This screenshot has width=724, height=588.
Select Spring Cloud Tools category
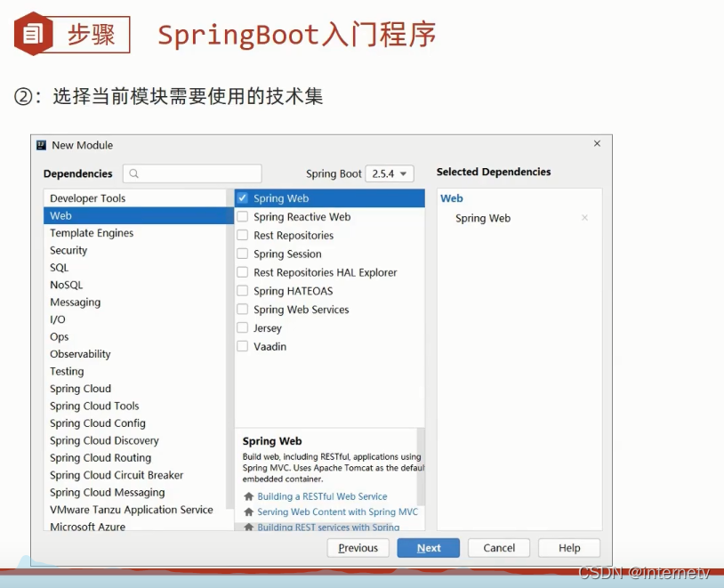click(135, 406)
